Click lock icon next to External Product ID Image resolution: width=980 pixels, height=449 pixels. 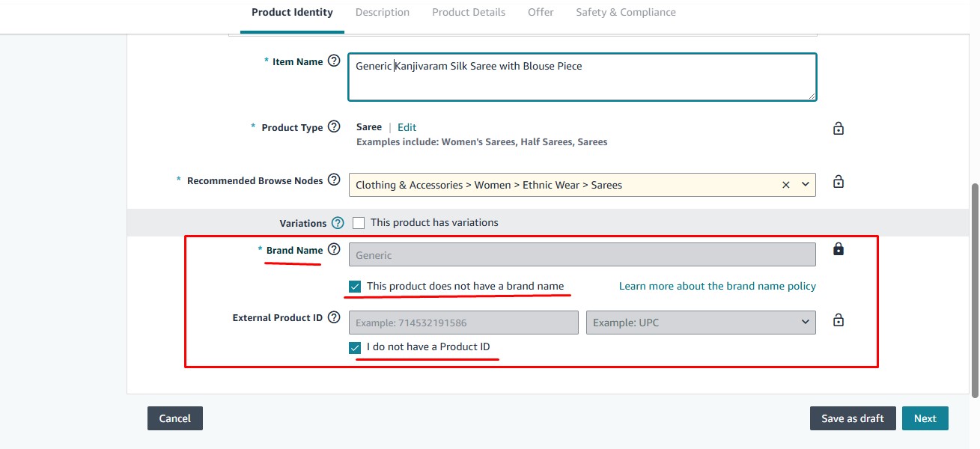click(x=839, y=320)
